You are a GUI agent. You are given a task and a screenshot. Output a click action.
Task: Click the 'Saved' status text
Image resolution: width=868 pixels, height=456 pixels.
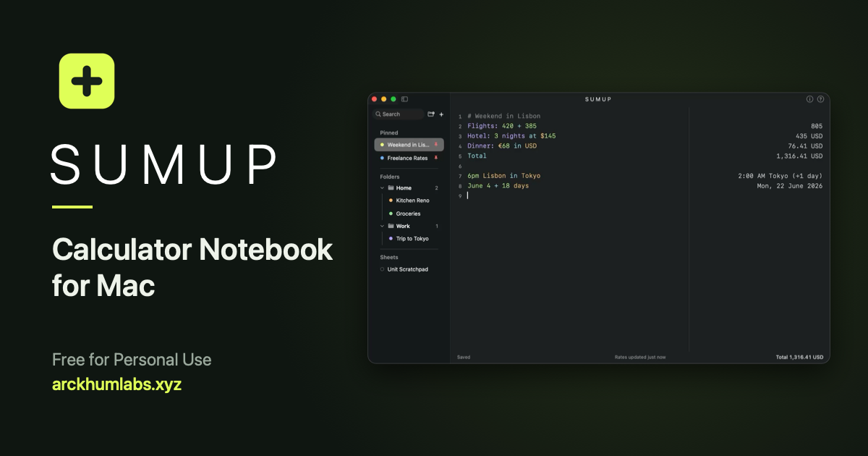[464, 357]
